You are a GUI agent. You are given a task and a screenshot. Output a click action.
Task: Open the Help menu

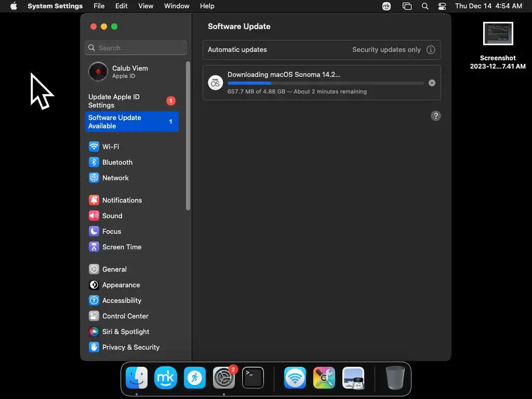(207, 6)
